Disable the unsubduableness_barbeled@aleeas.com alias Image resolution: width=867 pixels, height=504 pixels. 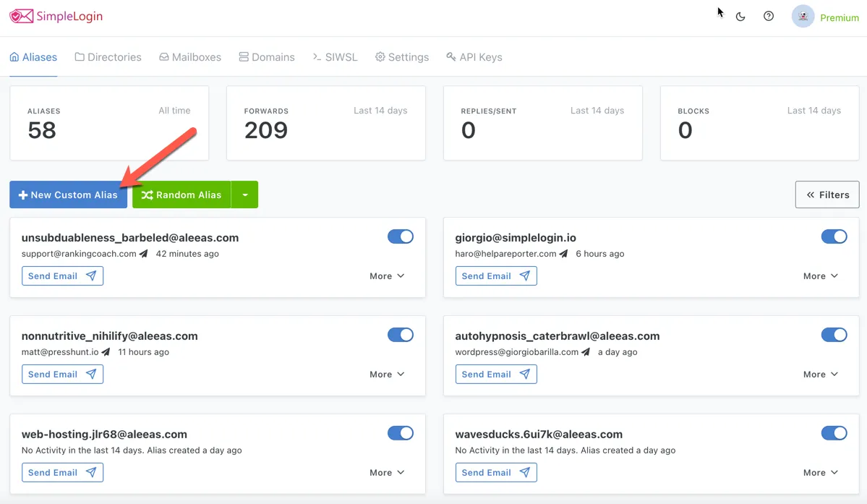click(401, 236)
